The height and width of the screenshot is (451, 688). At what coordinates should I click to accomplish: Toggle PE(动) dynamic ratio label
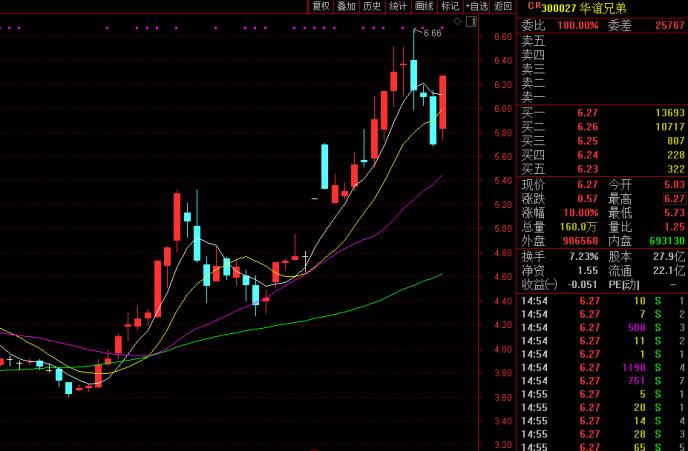click(624, 283)
